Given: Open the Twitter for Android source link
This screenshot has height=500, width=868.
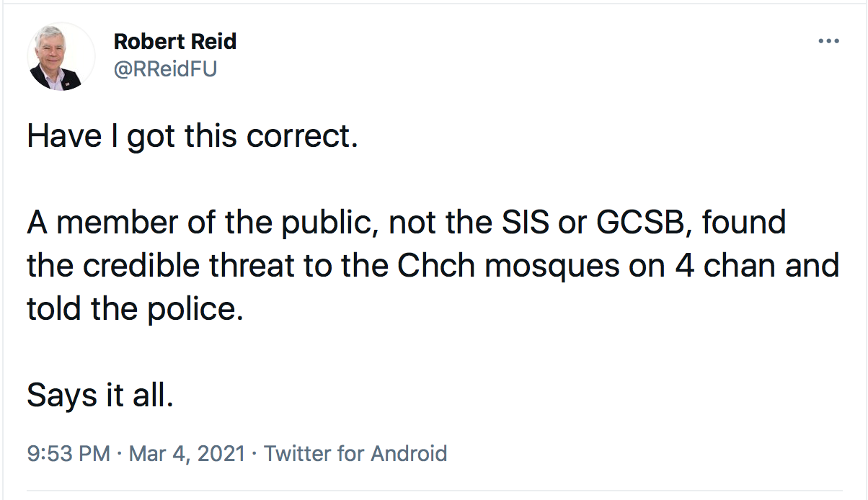Looking at the screenshot, I should click(355, 453).
